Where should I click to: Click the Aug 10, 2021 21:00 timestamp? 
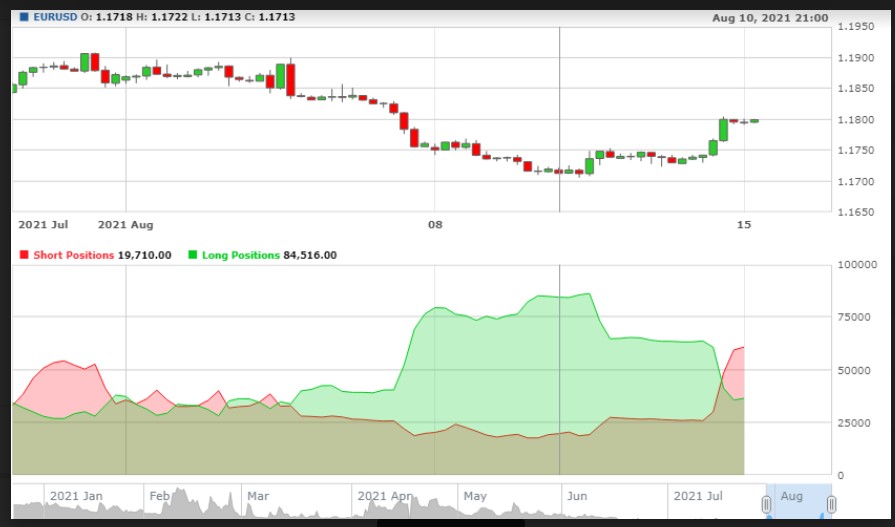point(770,17)
